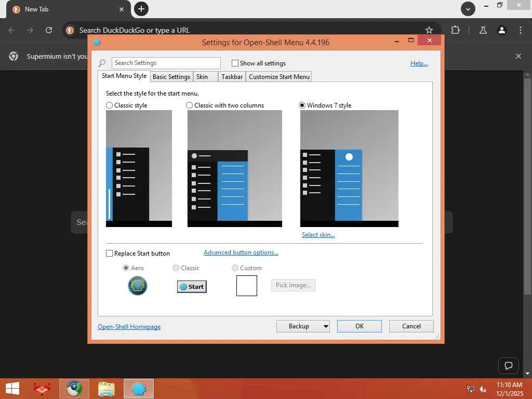The width and height of the screenshot is (532, 399).
Task: Open the Backup dropdown arrow
Action: pos(326,326)
